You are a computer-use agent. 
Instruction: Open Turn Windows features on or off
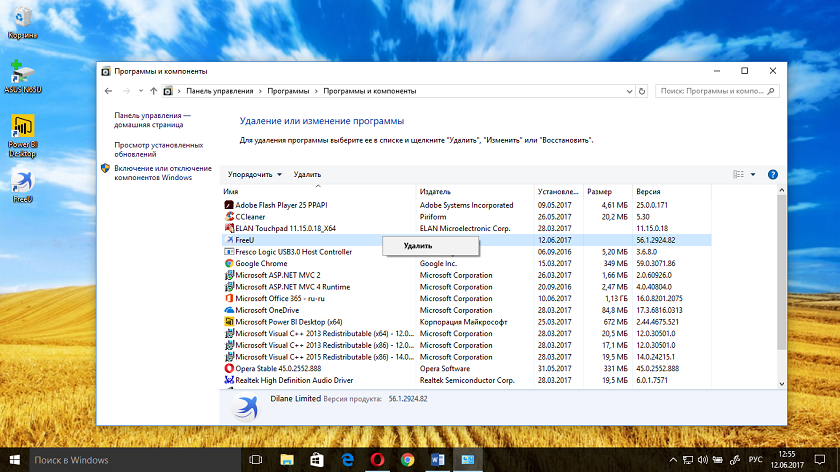coord(163,173)
